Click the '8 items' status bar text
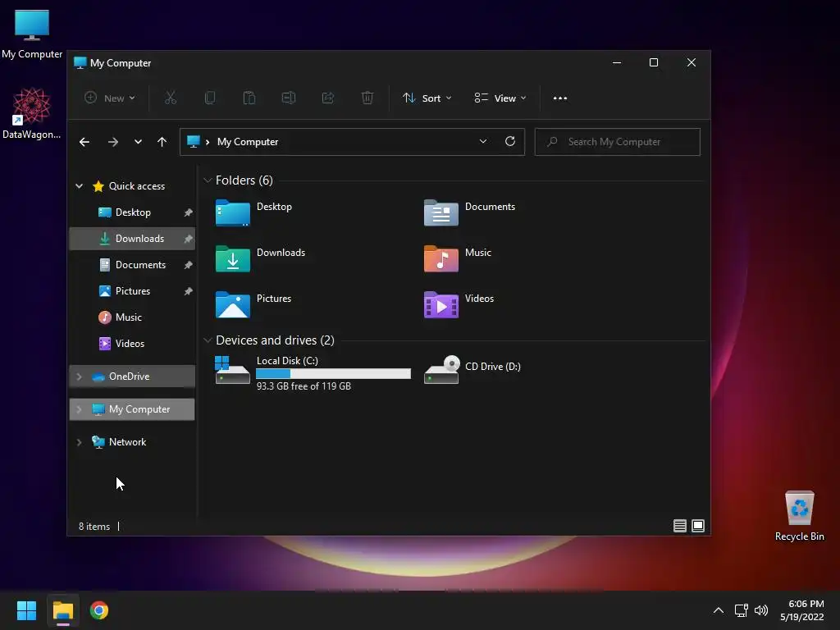Viewport: 840px width, 630px height. pyautogui.click(x=94, y=527)
